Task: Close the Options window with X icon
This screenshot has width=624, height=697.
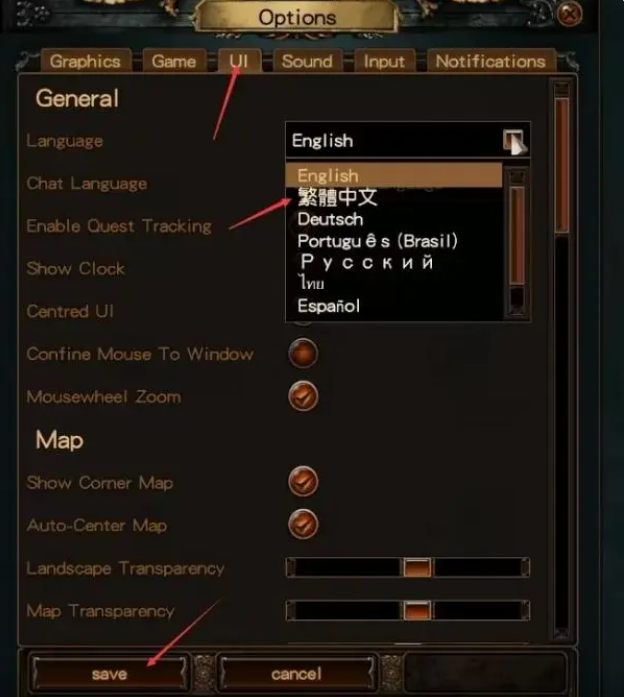Action: 569,14
